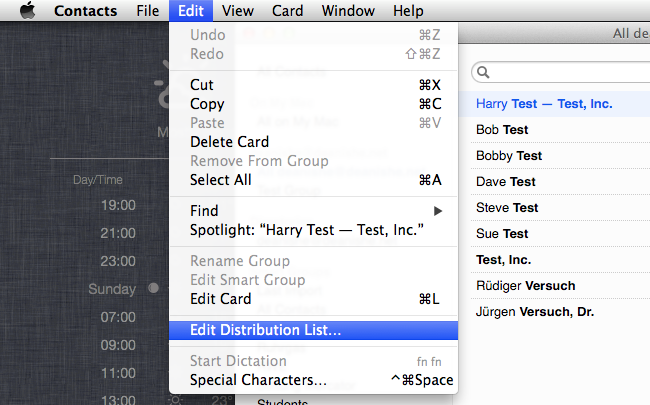Open the Card menu

[287, 11]
